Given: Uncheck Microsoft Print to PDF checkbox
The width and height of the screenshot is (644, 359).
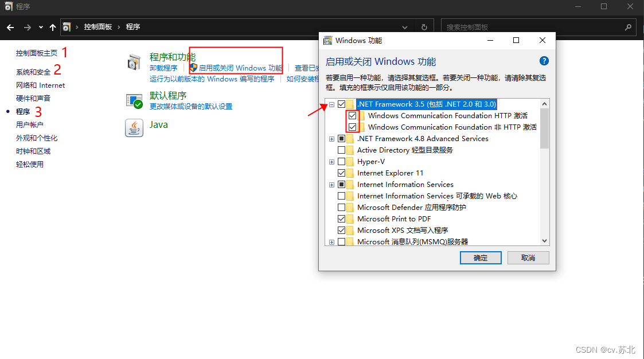Looking at the screenshot, I should point(341,219).
